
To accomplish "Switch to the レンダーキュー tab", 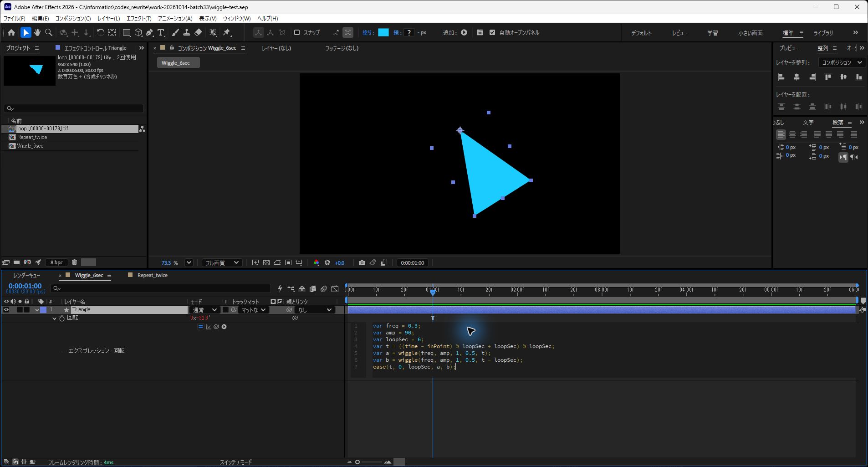I will point(27,275).
